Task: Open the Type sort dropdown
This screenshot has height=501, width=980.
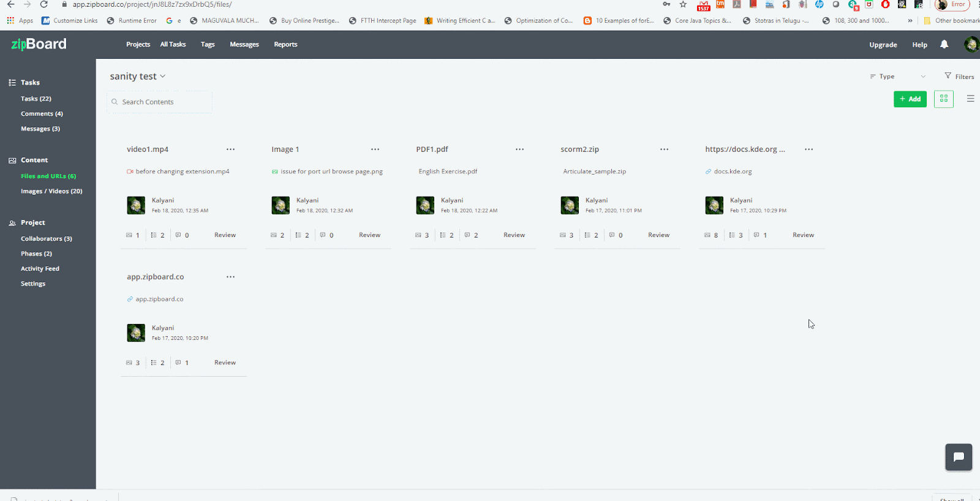Action: point(898,77)
